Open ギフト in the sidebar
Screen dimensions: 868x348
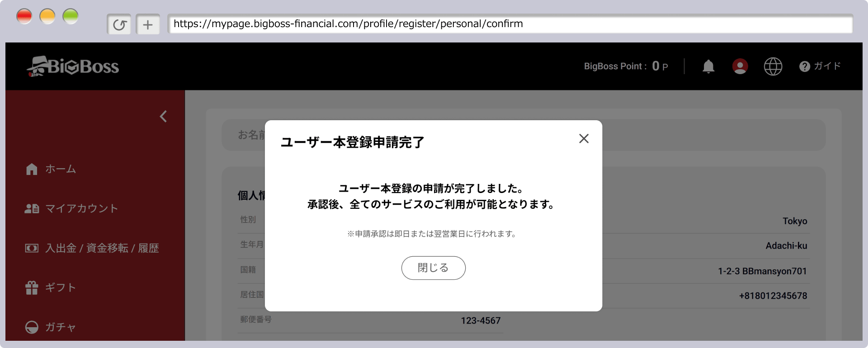coord(61,287)
